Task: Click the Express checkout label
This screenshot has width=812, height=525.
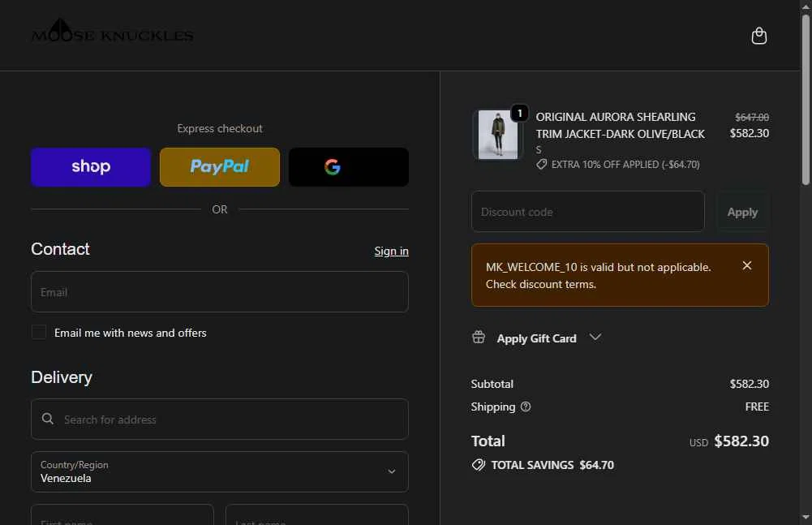Action: click(220, 128)
